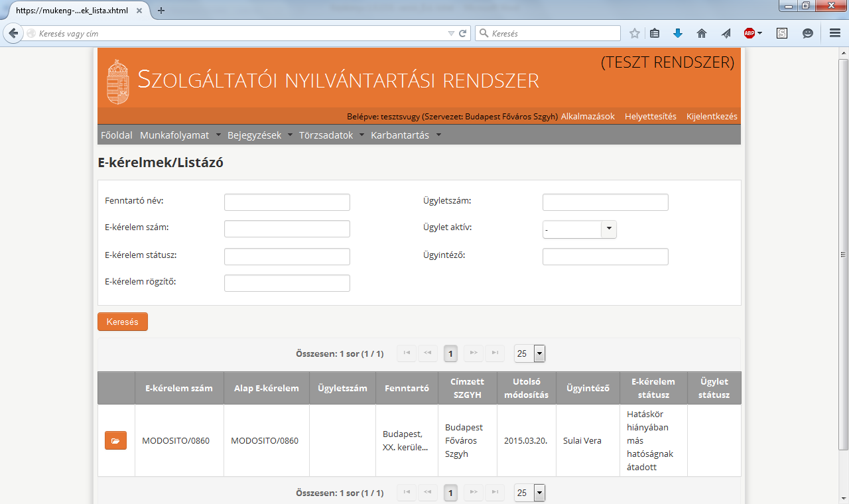Open the URL bar history dropdown arrow
Screen dimensions: 849x504
pos(451,33)
